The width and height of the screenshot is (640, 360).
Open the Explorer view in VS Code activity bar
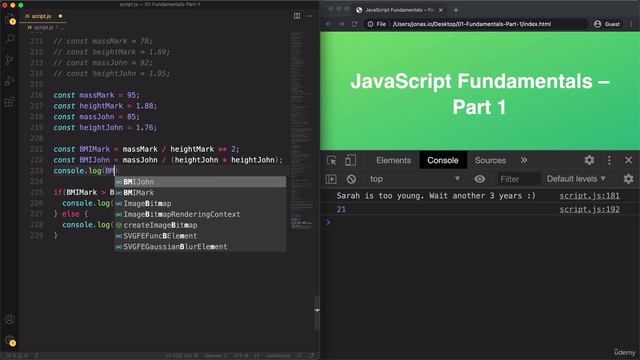pyautogui.click(x=9, y=19)
